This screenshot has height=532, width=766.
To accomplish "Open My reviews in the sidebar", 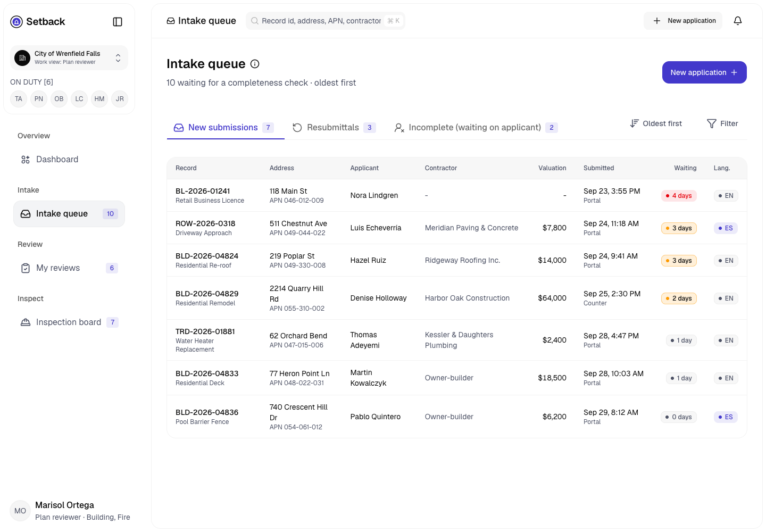I will click(69, 268).
